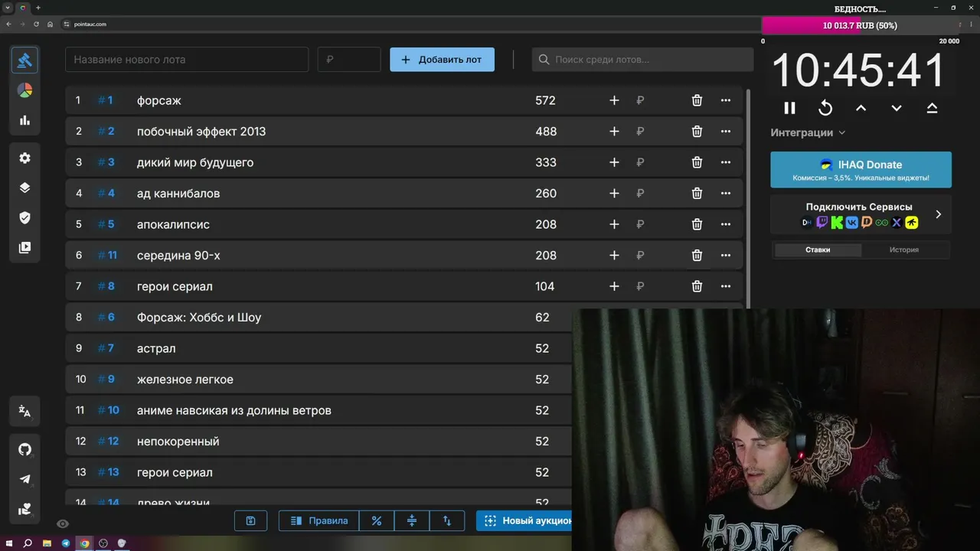Open the browser tab list dropdown
The height and width of the screenshot is (551, 980).
(8, 8)
